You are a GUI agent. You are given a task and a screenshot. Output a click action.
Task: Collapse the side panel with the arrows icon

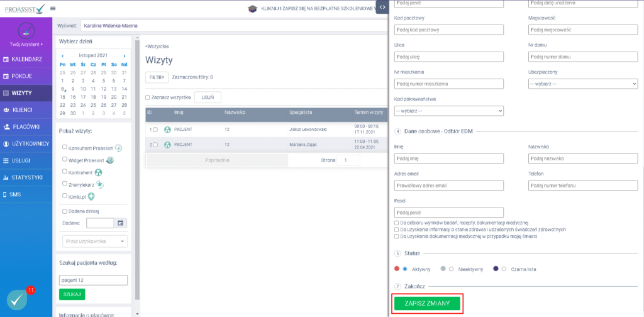tap(382, 6)
